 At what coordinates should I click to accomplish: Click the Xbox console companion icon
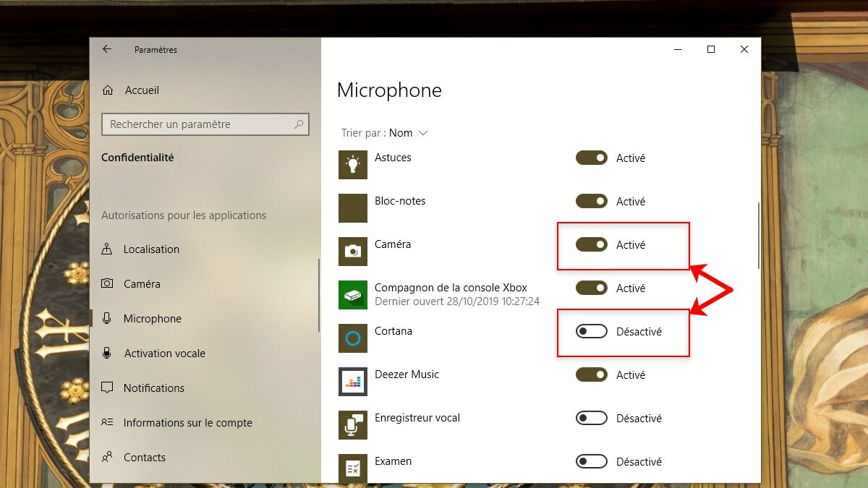coord(353,295)
